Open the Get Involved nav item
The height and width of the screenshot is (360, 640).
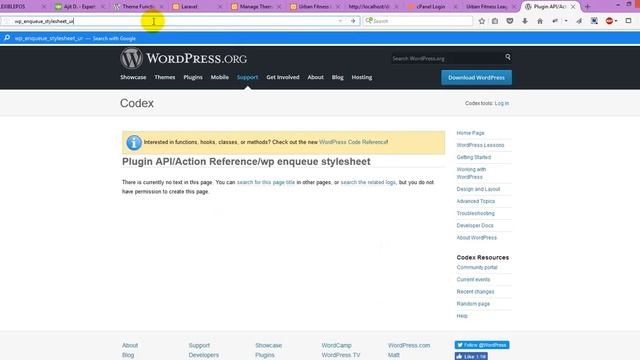pos(283,77)
